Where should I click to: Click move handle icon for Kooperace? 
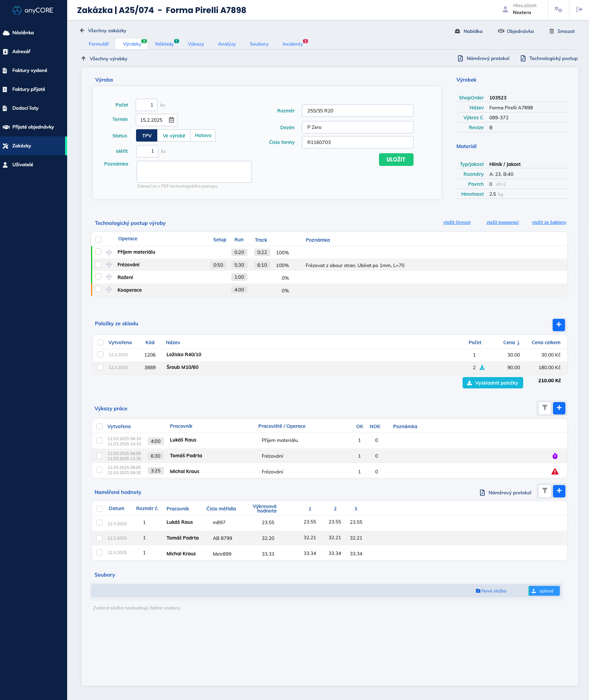[109, 290]
